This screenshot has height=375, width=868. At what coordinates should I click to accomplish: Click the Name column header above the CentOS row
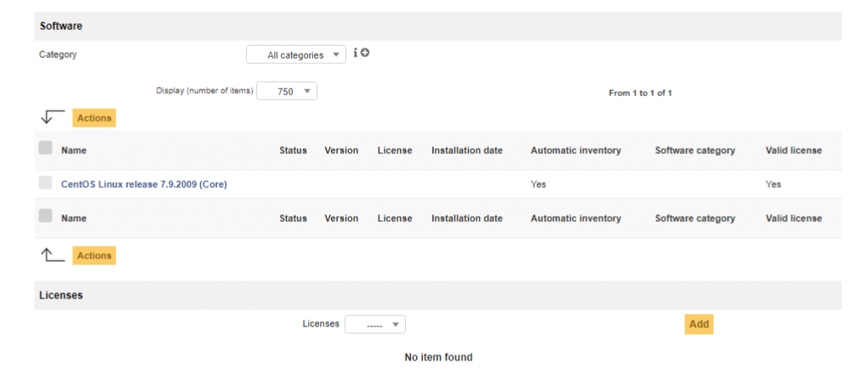(74, 151)
